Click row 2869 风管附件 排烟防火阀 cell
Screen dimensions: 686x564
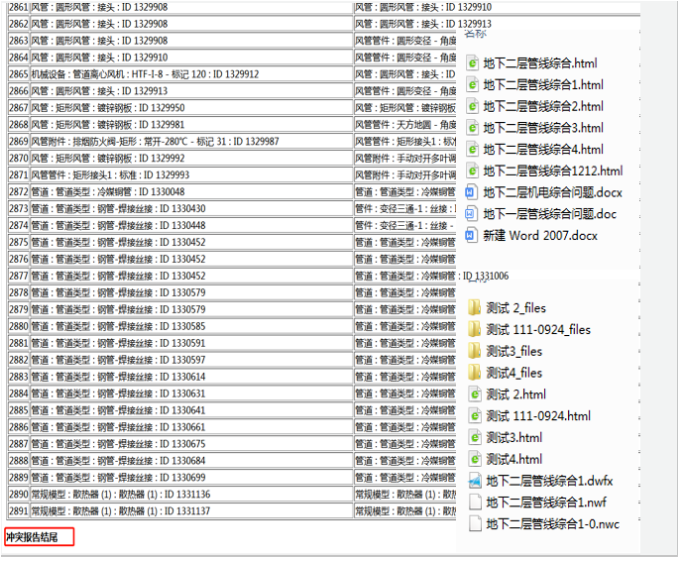point(191,141)
